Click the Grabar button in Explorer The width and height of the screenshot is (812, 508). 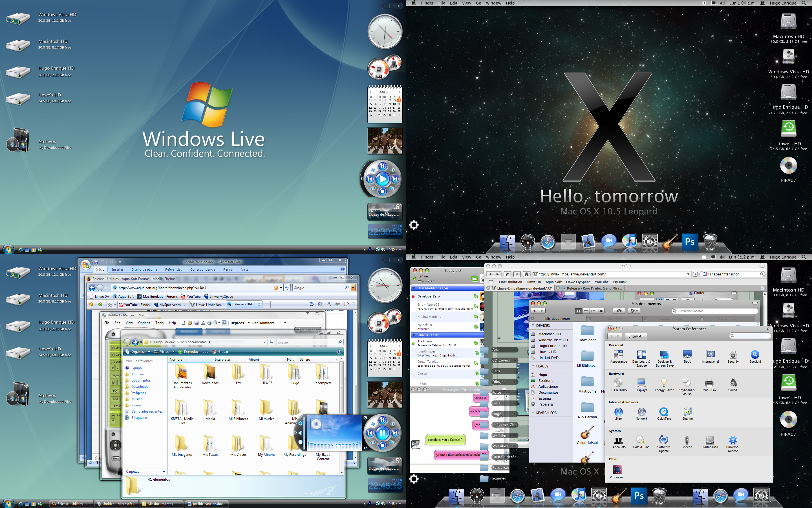point(220,352)
